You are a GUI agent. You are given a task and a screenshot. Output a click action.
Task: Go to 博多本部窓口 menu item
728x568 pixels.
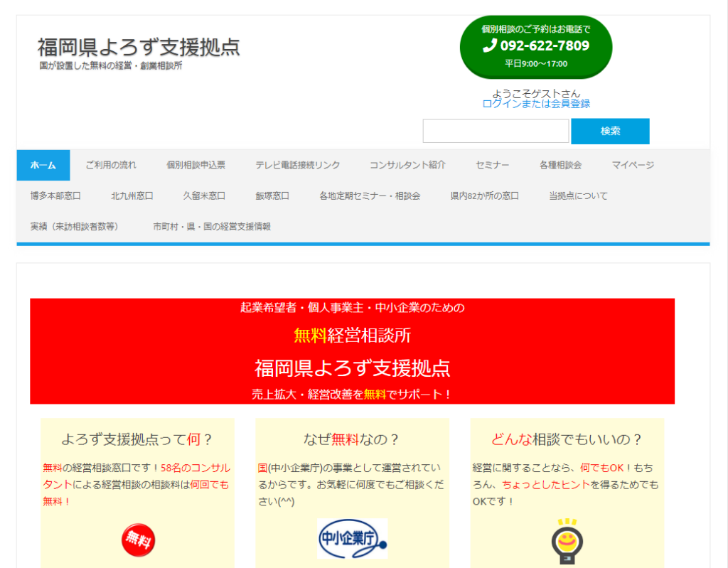pyautogui.click(x=55, y=195)
